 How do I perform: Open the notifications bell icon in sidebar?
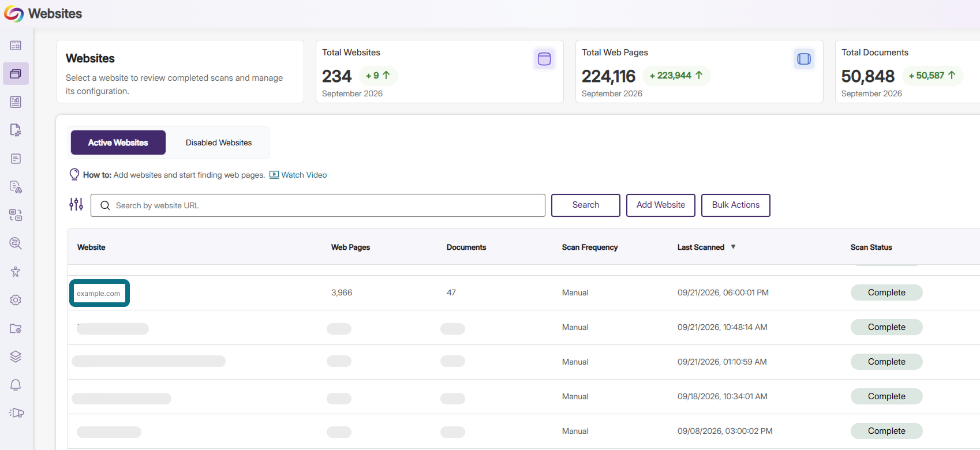[x=16, y=385]
